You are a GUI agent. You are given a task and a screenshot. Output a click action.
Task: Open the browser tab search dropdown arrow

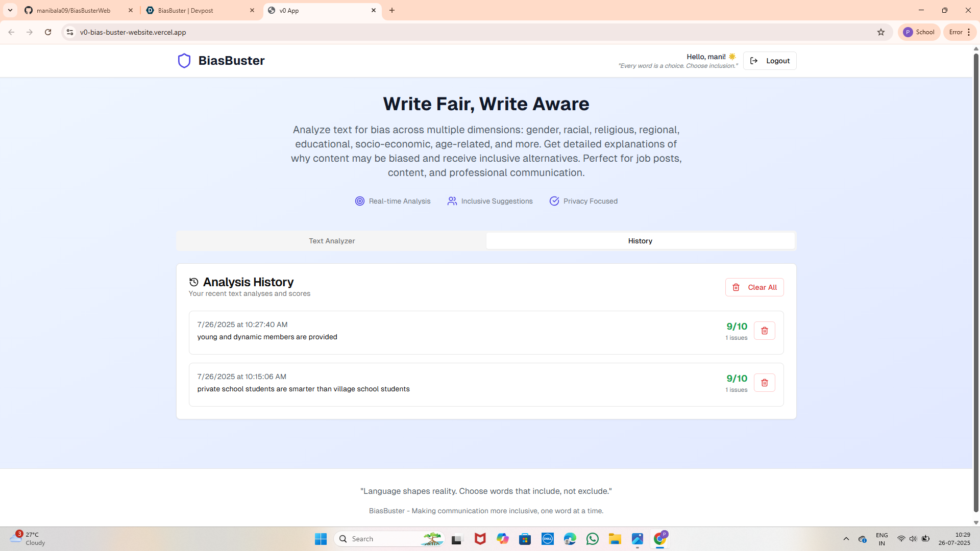click(10, 10)
